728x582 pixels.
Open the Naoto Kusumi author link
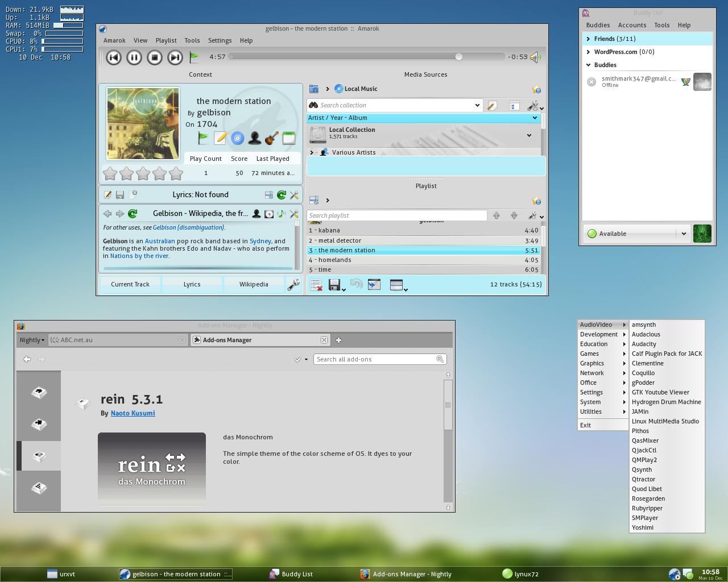[133, 413]
